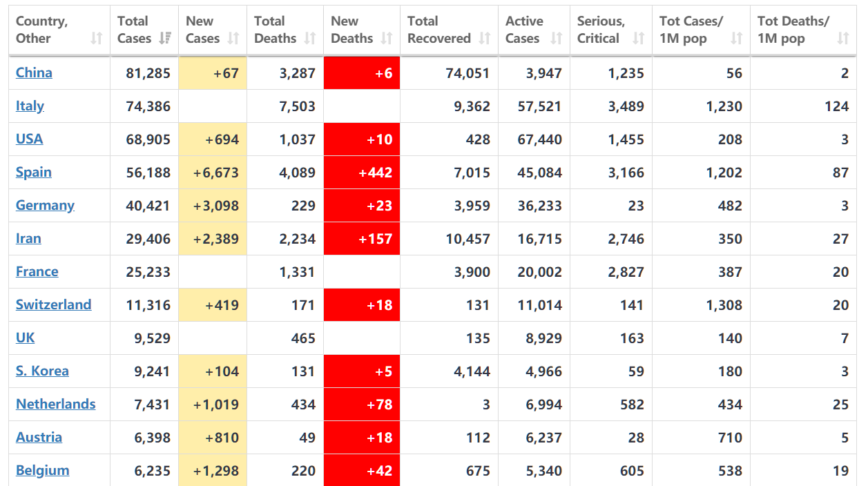Click sort icon next to Total Recovered

click(485, 39)
